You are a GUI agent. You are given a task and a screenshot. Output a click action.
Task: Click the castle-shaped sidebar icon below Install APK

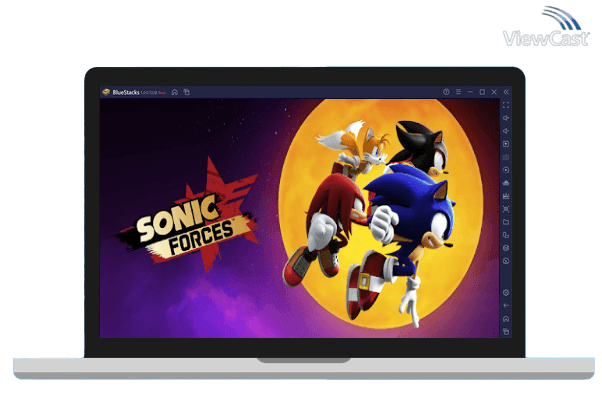(506, 196)
